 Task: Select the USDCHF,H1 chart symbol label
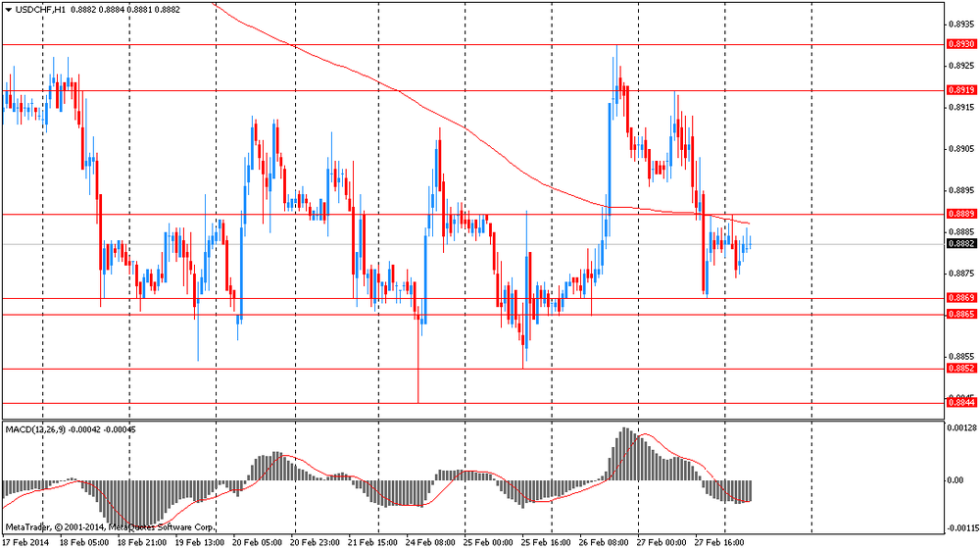coord(40,10)
